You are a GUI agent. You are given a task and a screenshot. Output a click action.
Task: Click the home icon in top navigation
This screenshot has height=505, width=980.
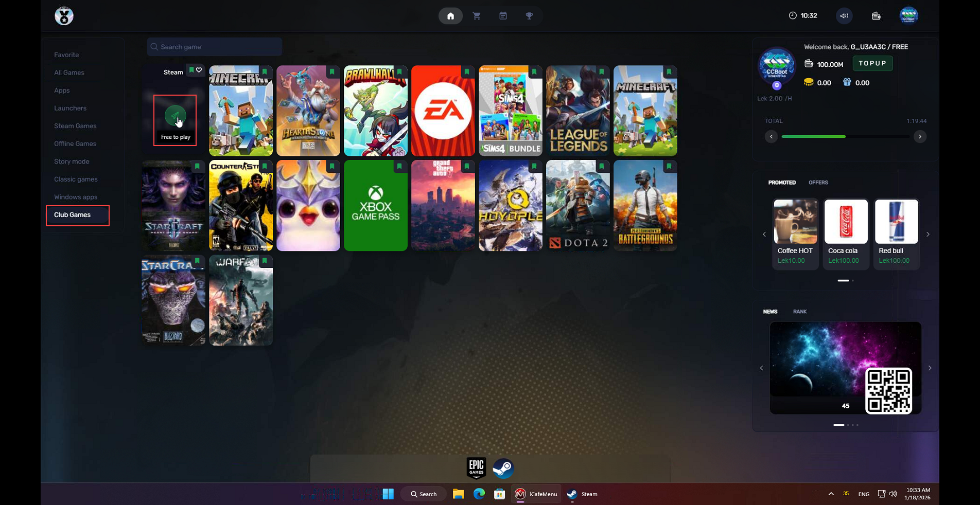coord(450,16)
